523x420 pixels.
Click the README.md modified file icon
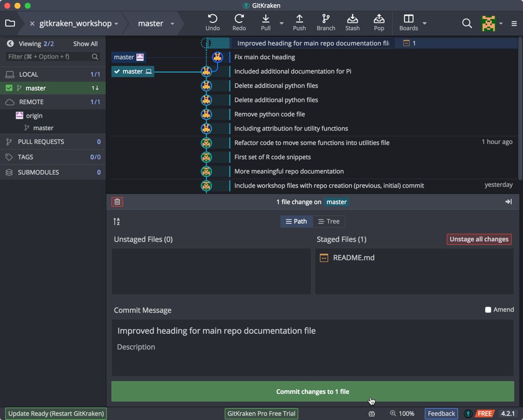[324, 258]
